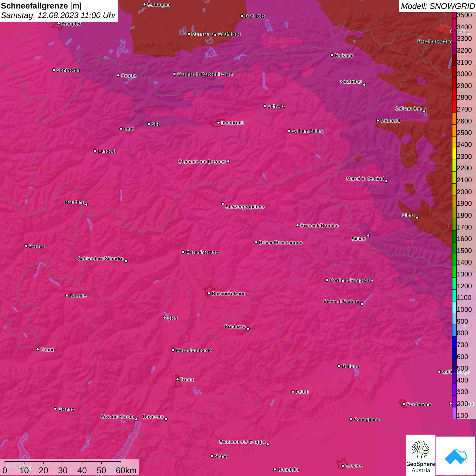
Task: Click the Conegliano label
Action: [x=367, y=419]
